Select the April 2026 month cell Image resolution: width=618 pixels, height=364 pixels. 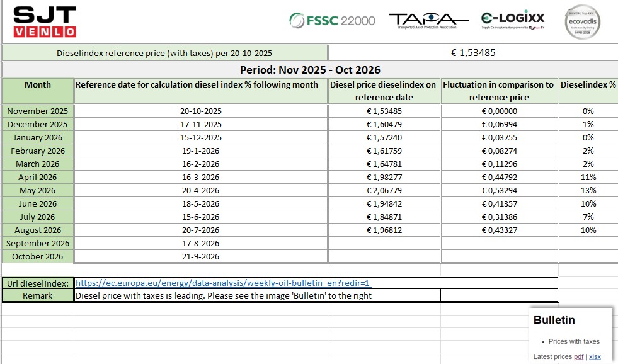37,177
